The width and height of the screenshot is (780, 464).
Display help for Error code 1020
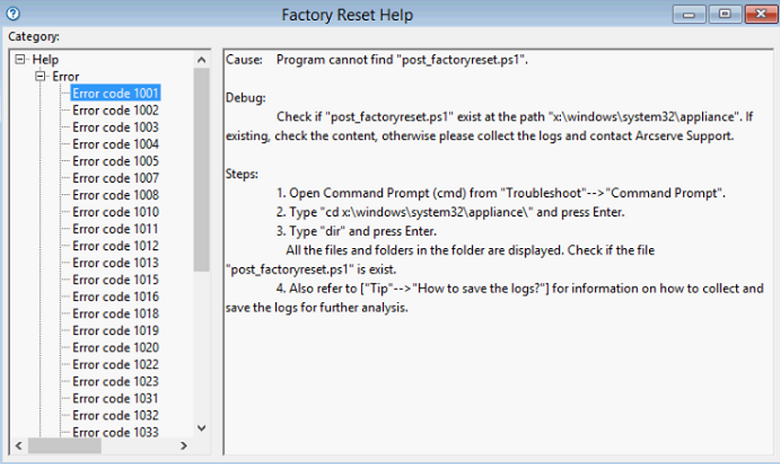click(x=115, y=347)
